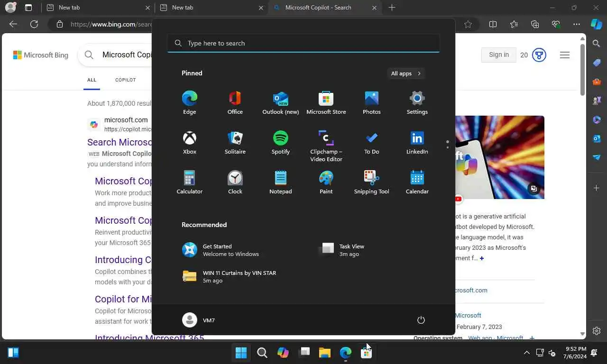Image resolution: width=607 pixels, height=364 pixels.
Task: Open Microsoft Store taskbar icon
Action: [x=366, y=353]
